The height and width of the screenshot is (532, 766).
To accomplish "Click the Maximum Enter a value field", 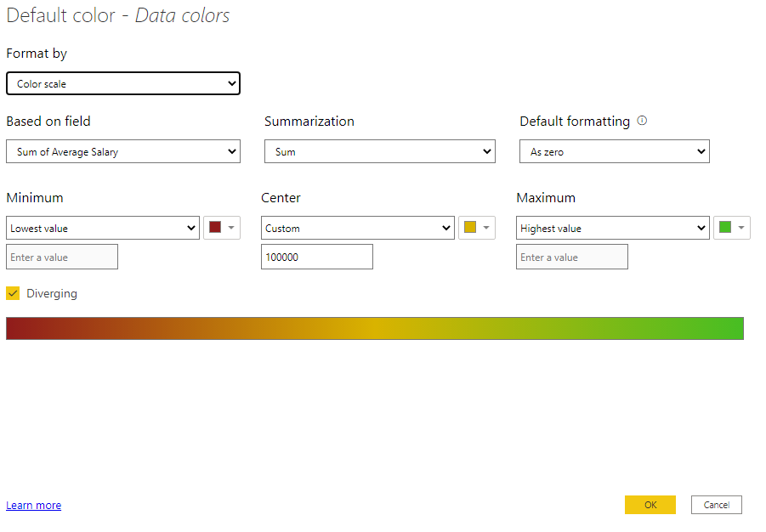I will (x=572, y=257).
